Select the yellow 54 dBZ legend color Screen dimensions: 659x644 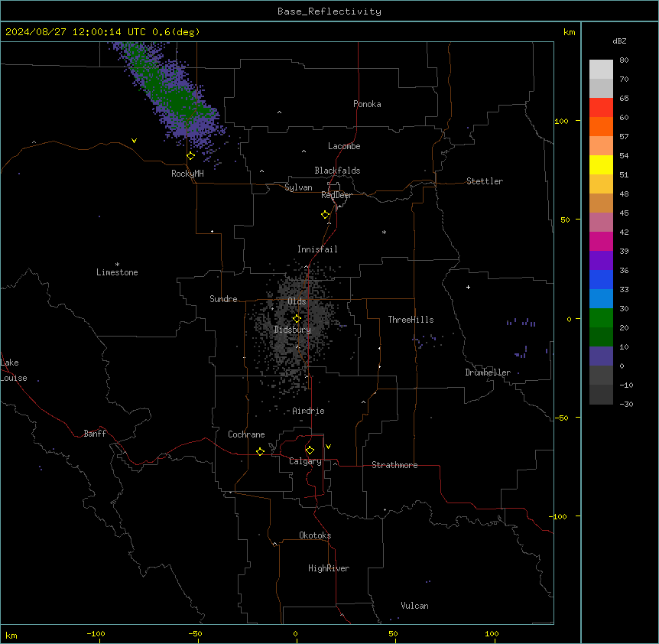[601, 164]
